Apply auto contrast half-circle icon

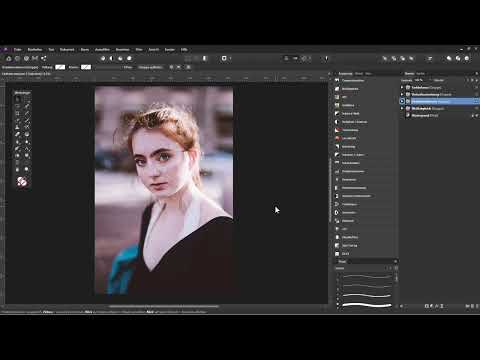click(x=112, y=58)
